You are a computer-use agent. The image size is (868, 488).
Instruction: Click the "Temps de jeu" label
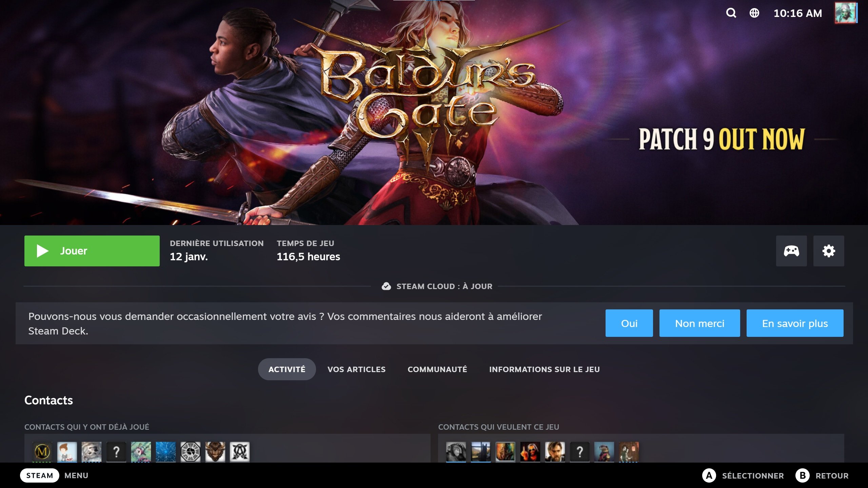[x=305, y=243]
